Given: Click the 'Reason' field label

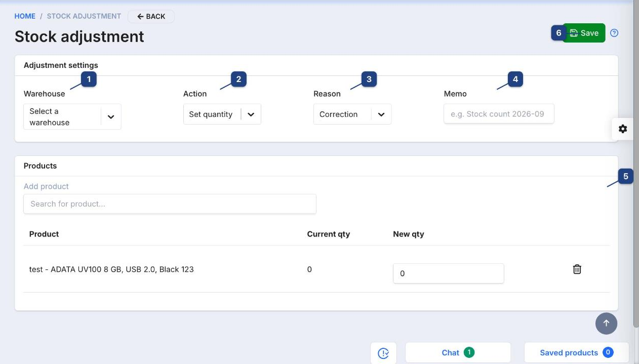Looking at the screenshot, I should click(x=327, y=94).
